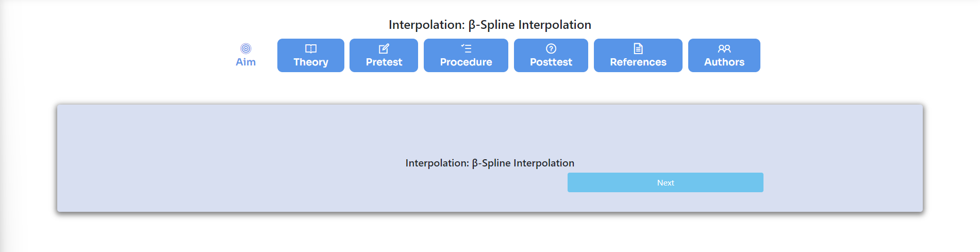Click the Pretest pencil-edit icon
The width and height of the screenshot is (980, 252).
pyautogui.click(x=384, y=48)
